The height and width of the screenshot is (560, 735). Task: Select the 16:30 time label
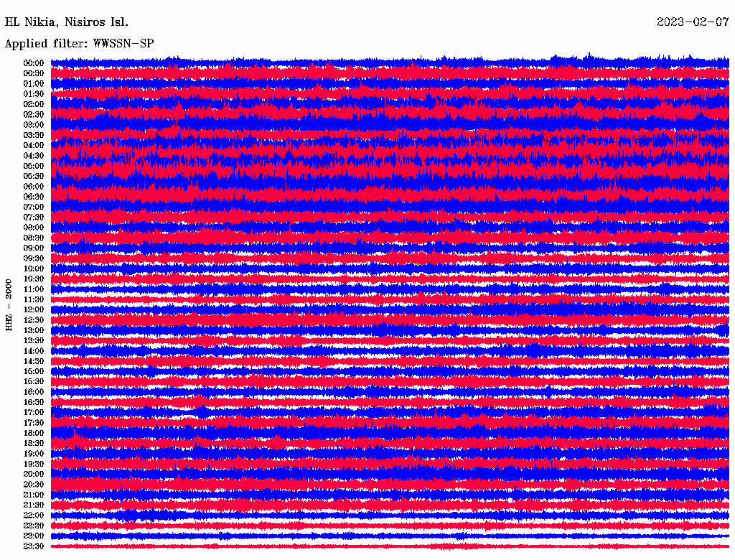[34, 403]
